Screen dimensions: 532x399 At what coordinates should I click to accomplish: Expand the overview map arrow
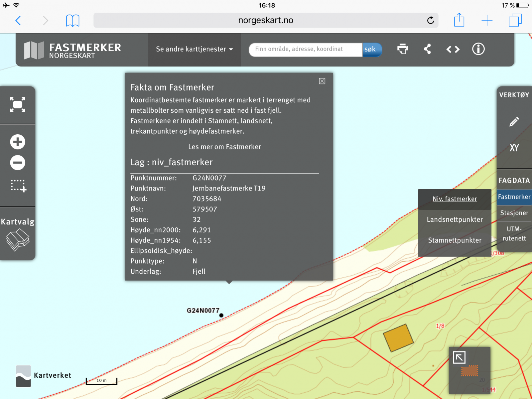click(459, 358)
